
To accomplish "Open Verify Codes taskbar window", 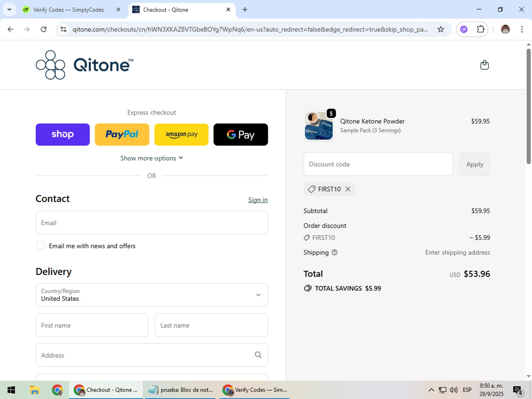I will point(255,390).
